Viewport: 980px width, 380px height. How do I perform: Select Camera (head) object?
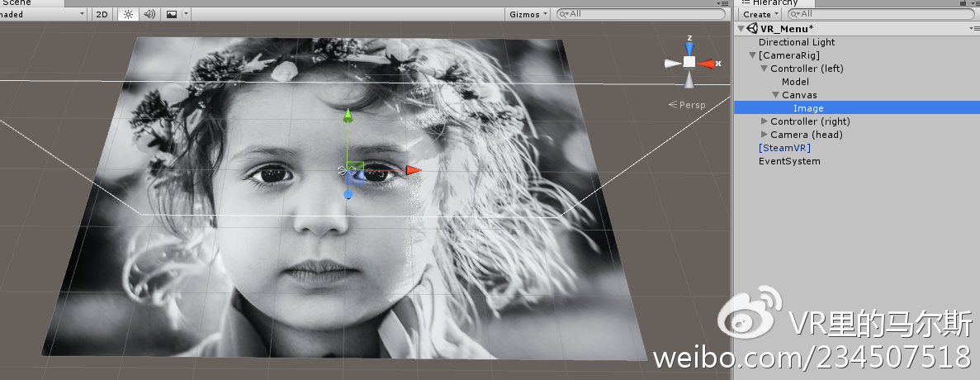point(807,135)
